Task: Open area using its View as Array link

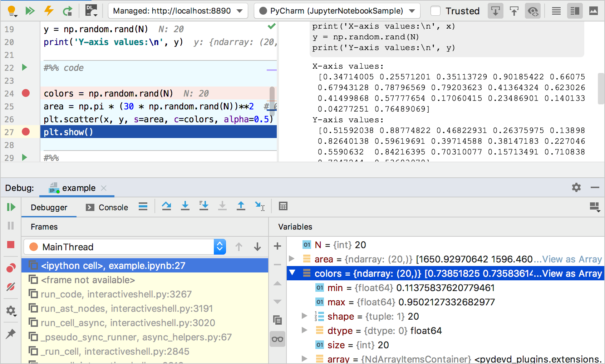Action: coord(572,259)
